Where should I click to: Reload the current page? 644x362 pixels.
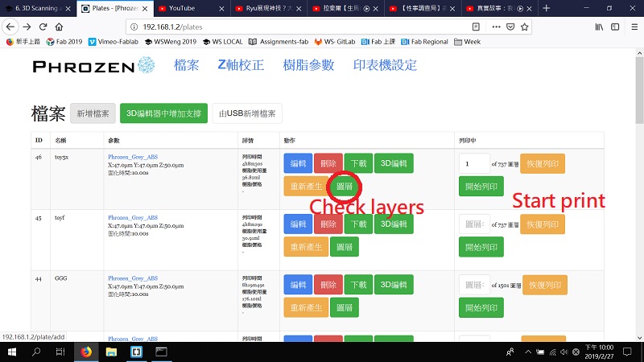coord(43,27)
